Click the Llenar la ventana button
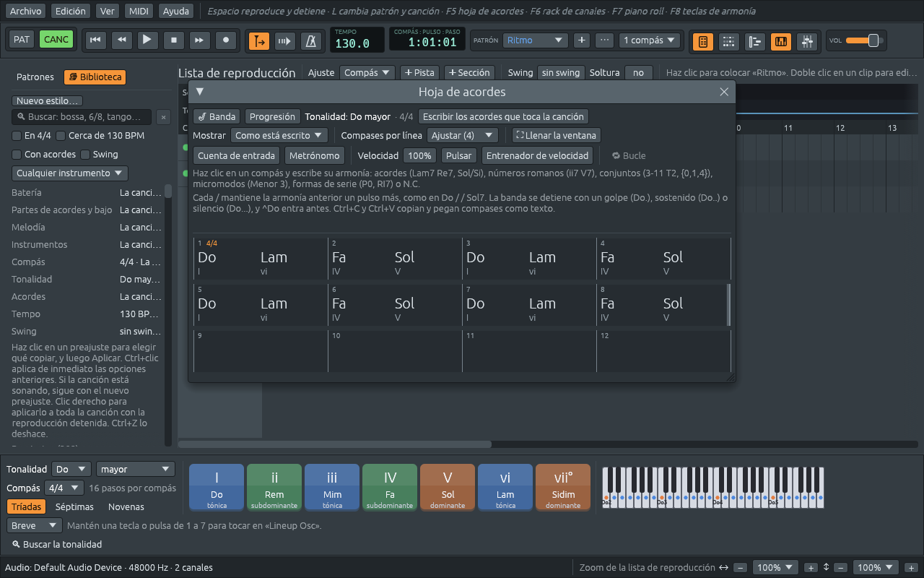The image size is (924, 578). coord(556,135)
